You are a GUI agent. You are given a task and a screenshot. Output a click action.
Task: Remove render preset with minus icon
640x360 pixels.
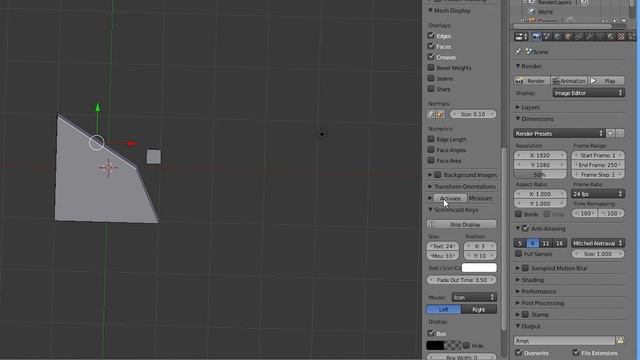tap(620, 133)
